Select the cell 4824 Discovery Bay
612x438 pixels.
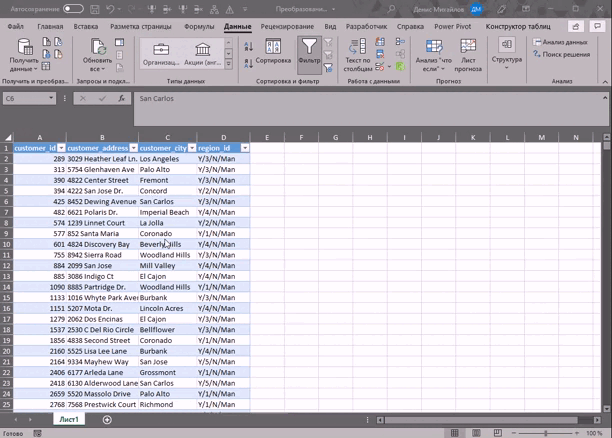[x=102, y=244]
